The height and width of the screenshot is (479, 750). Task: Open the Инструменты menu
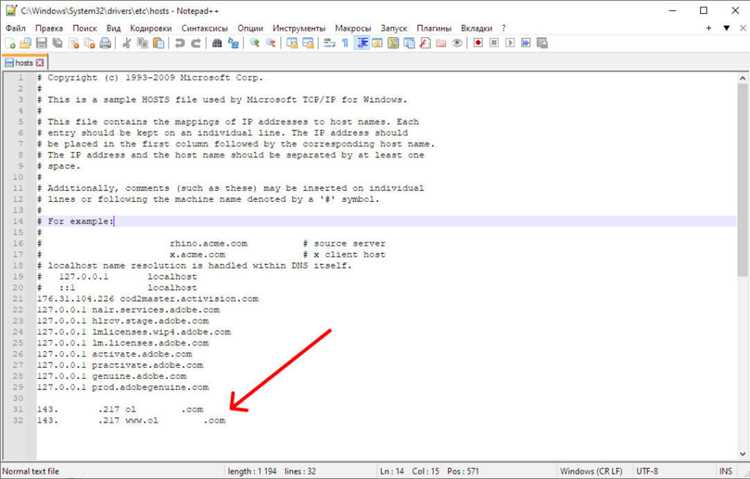coord(299,28)
